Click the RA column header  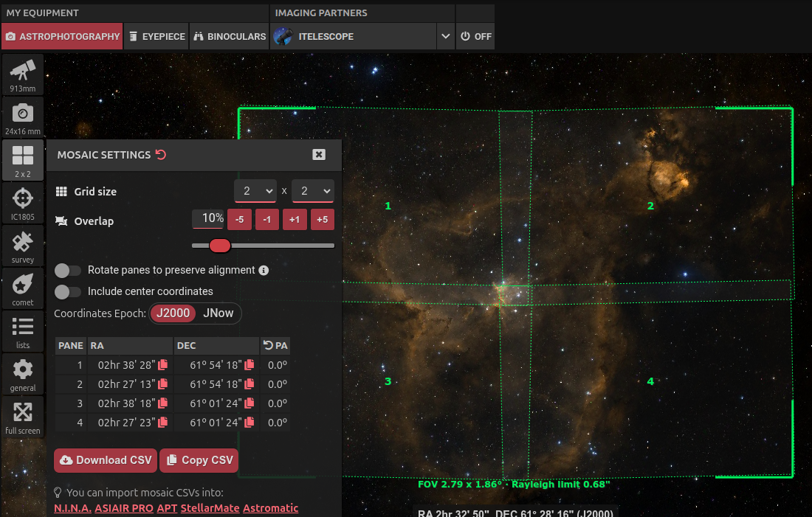click(x=130, y=345)
